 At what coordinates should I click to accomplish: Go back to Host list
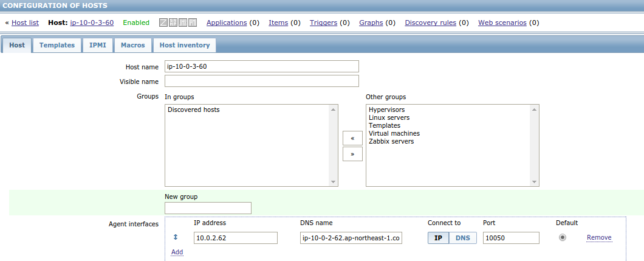coord(25,23)
